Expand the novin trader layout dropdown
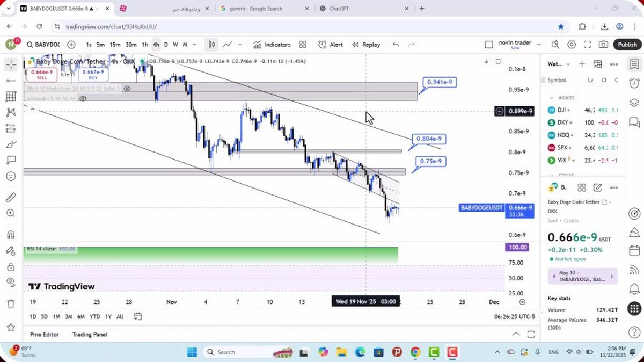644x362 pixels. pyautogui.click(x=539, y=45)
